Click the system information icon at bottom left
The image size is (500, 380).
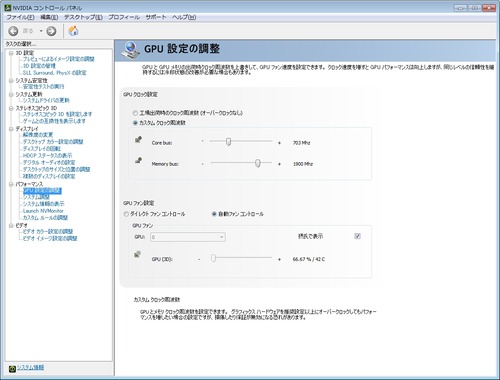(12, 368)
